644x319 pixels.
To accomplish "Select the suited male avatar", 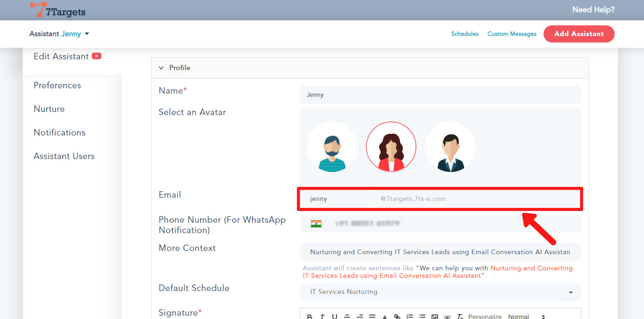I will pos(450,147).
